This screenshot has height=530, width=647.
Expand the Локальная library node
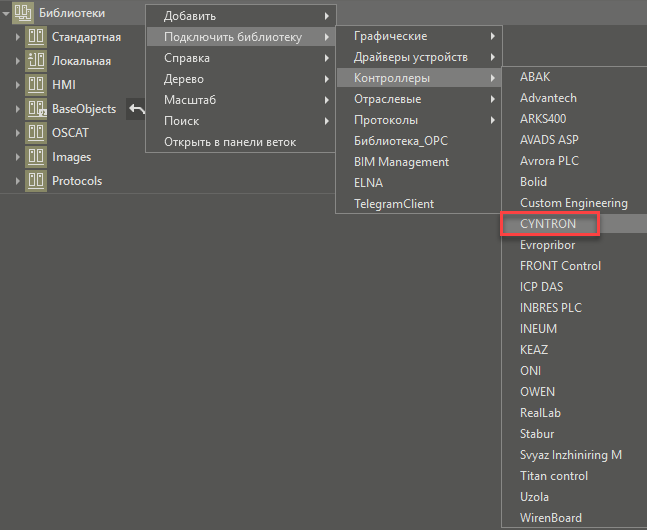18,61
